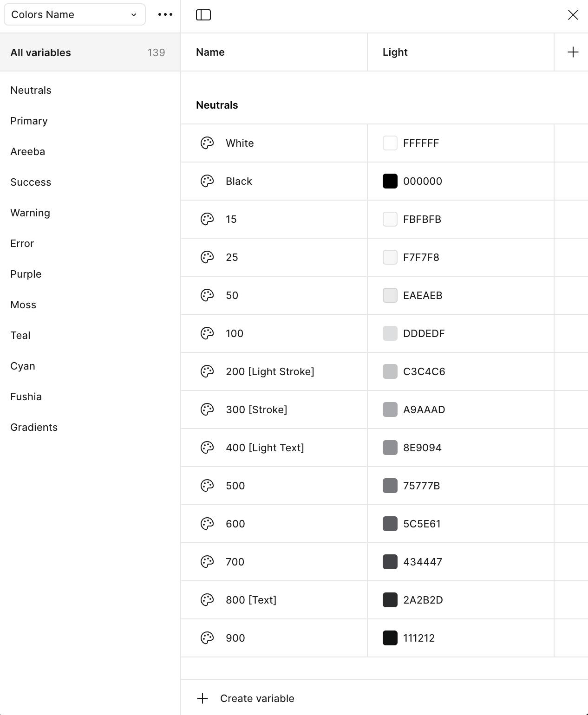Toggle the sidebar panel icon
Viewport: 588px width, 715px height.
(x=203, y=15)
